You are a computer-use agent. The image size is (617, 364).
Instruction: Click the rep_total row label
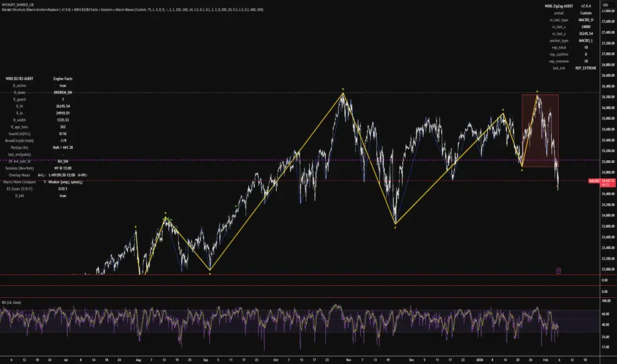559,48
